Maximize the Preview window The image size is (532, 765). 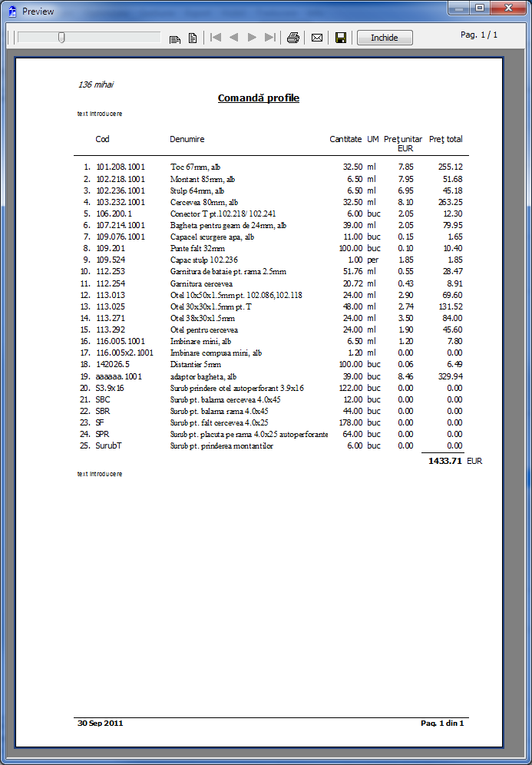[x=481, y=8]
